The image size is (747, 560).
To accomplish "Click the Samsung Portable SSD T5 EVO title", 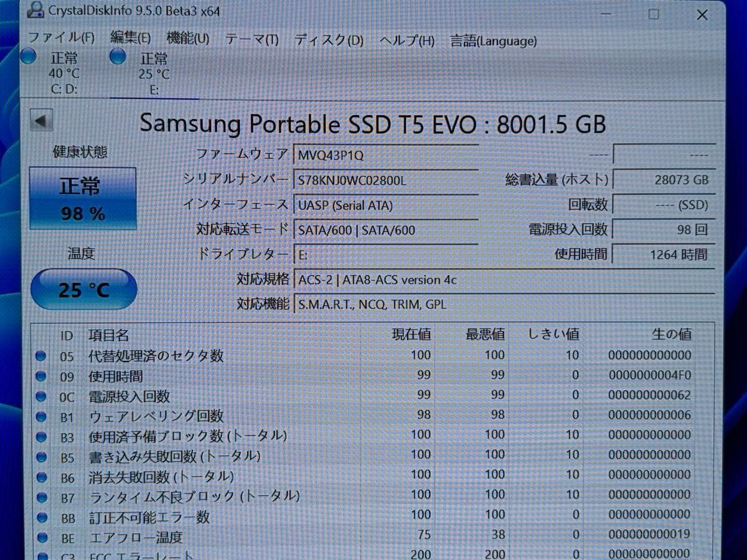I will click(x=372, y=124).
